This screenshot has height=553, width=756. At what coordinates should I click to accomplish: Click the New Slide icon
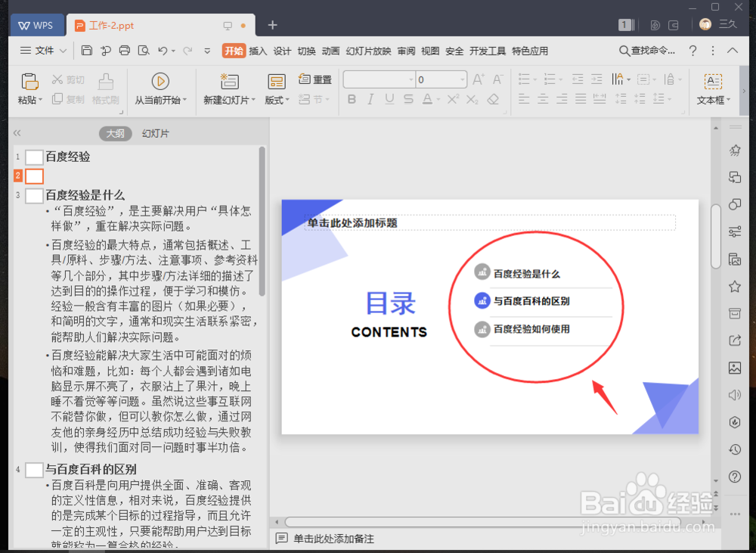coord(230,82)
